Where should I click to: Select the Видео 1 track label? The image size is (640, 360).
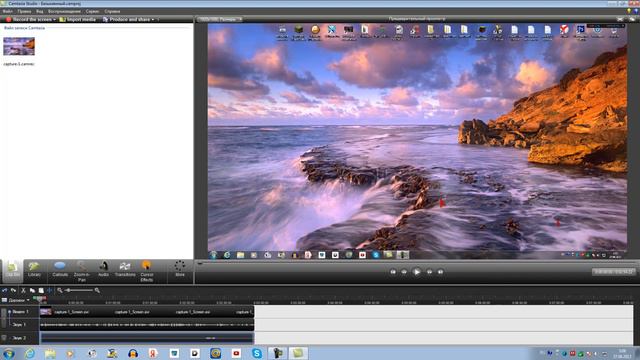point(20,312)
